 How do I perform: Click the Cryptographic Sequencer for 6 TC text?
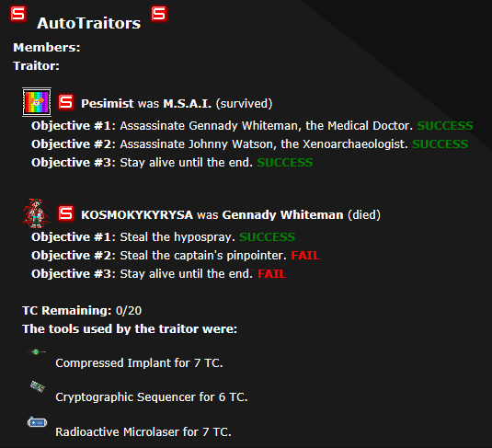click(x=152, y=397)
